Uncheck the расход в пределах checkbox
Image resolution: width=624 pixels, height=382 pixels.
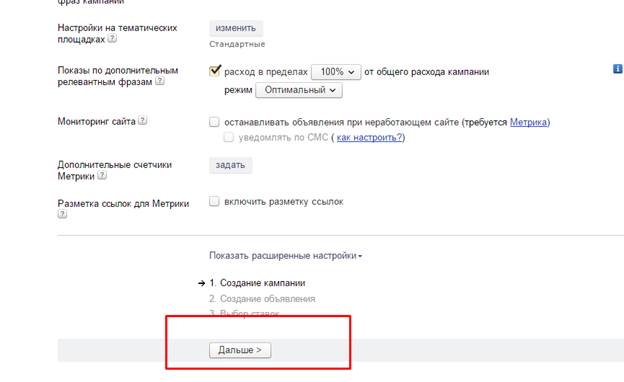pyautogui.click(x=214, y=71)
